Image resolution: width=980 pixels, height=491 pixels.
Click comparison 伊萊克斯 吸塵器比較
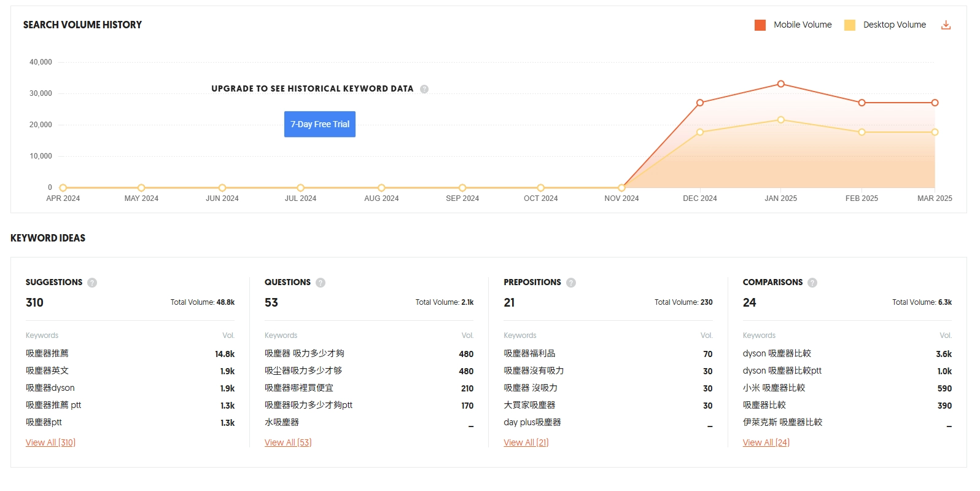click(x=782, y=422)
